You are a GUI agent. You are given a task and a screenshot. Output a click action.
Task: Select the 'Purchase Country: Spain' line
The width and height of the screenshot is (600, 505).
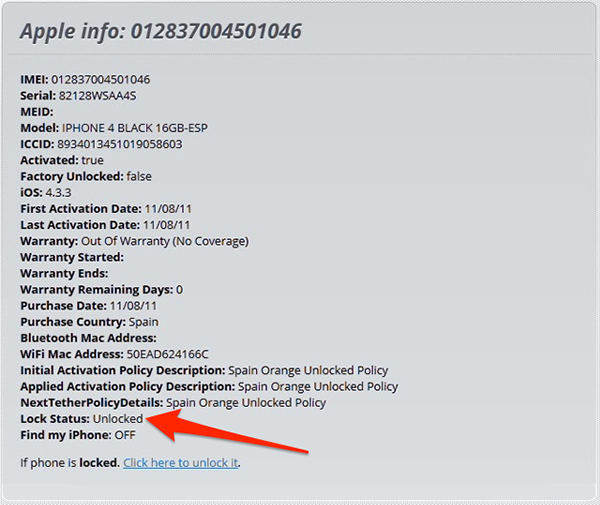89,322
